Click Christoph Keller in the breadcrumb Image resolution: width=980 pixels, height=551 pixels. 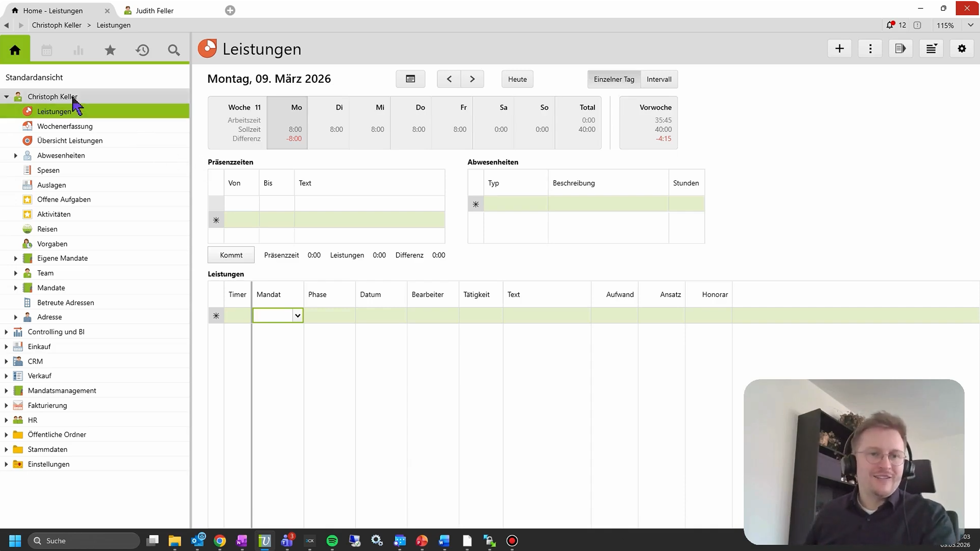pos(57,25)
